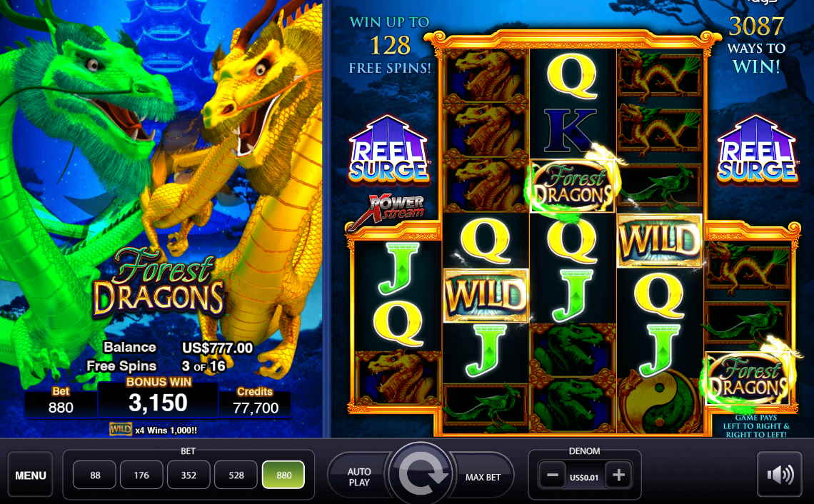
Task: Select the 176 bet option
Action: (141, 475)
